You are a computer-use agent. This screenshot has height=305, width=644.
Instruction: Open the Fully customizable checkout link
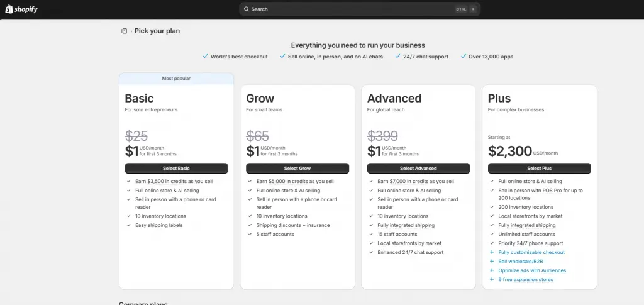(x=531, y=252)
